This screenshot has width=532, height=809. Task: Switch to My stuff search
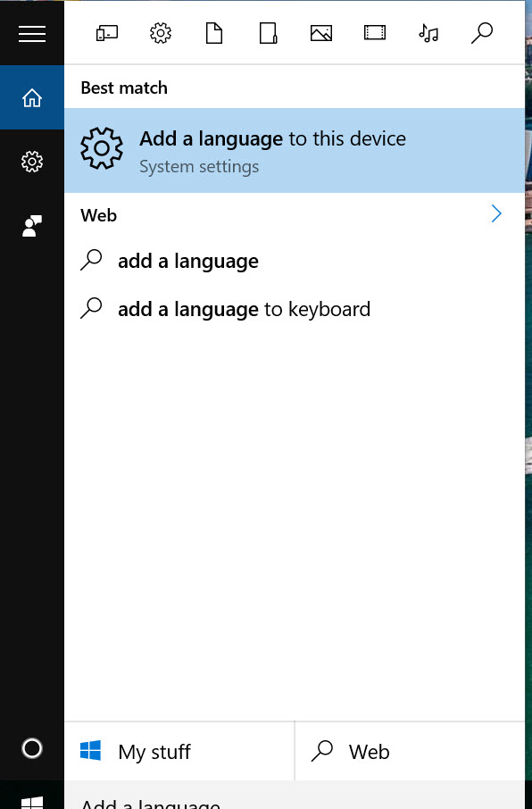[x=179, y=751]
